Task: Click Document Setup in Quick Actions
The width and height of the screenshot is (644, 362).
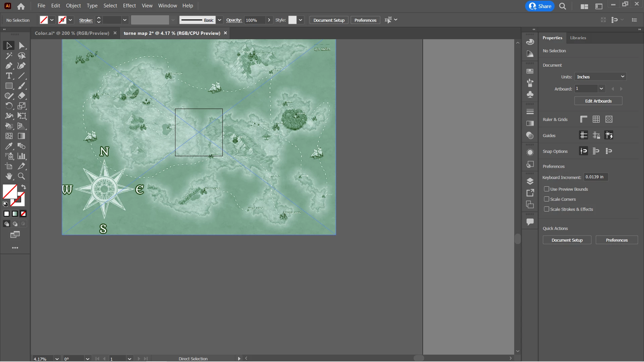Action: 567,240
